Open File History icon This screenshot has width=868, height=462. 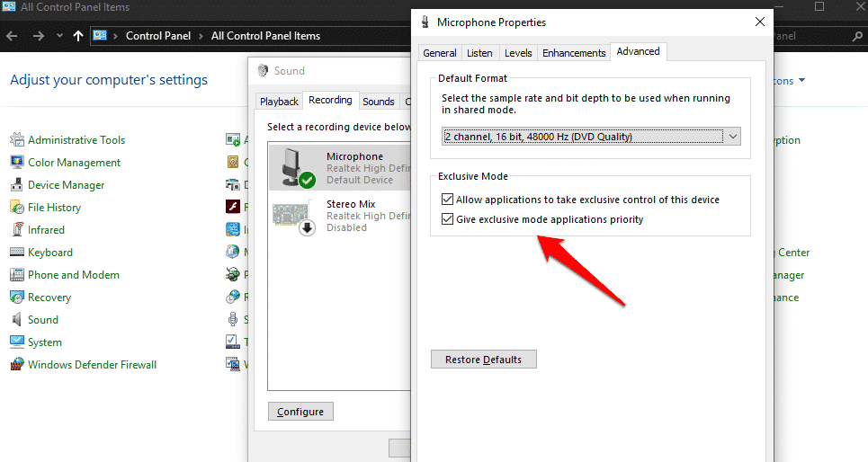(17, 207)
